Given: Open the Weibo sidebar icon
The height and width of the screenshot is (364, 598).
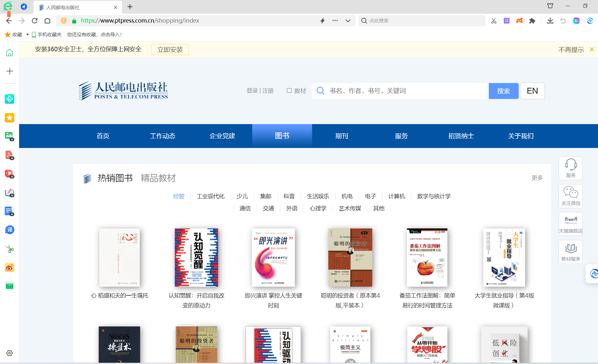Looking at the screenshot, I should (x=10, y=268).
